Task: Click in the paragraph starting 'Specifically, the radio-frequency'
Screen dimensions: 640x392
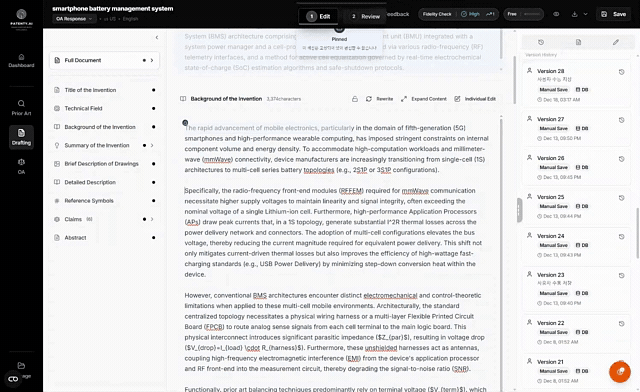Action: (333, 232)
